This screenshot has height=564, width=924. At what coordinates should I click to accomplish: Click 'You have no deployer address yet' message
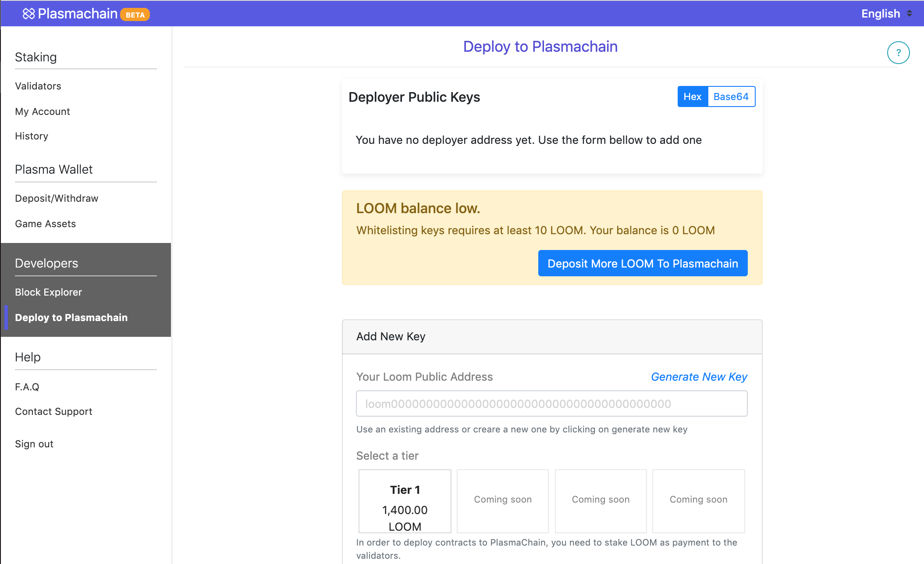point(529,140)
